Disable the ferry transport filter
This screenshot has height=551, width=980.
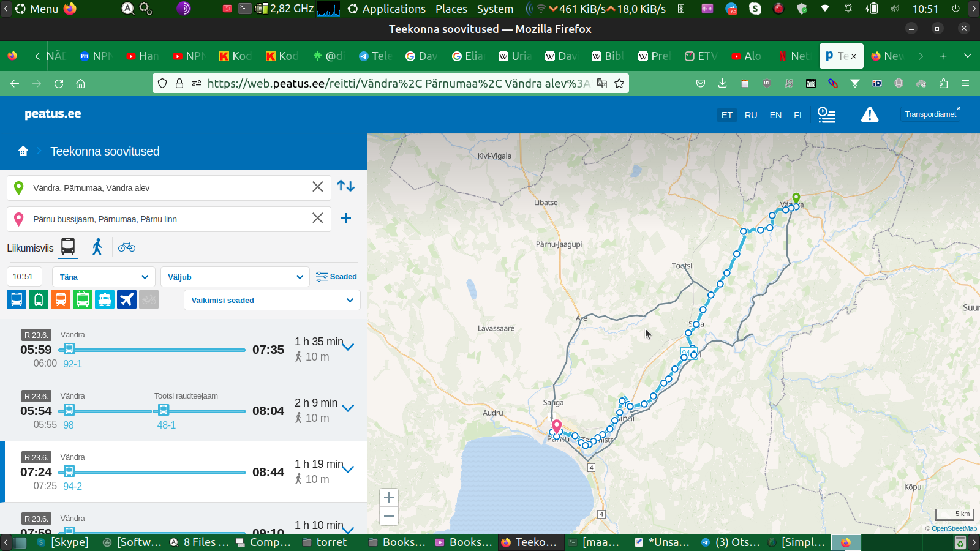[x=105, y=300]
